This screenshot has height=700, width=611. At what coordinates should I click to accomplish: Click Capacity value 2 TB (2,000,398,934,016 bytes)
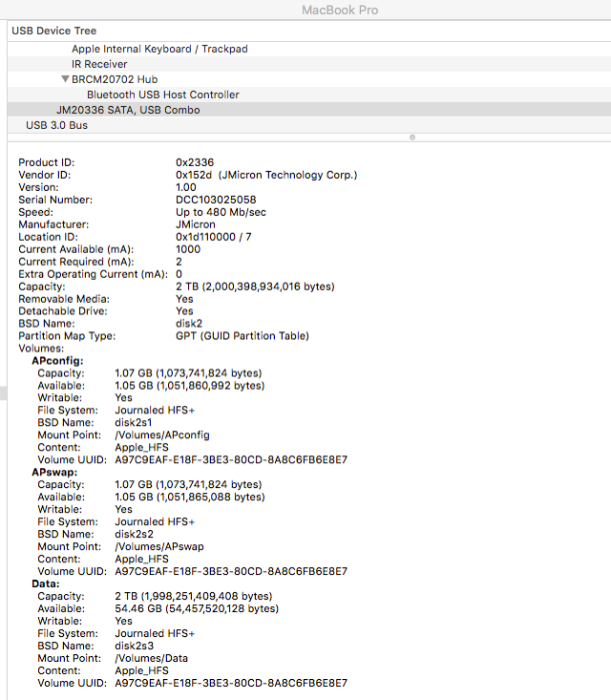pyautogui.click(x=255, y=286)
